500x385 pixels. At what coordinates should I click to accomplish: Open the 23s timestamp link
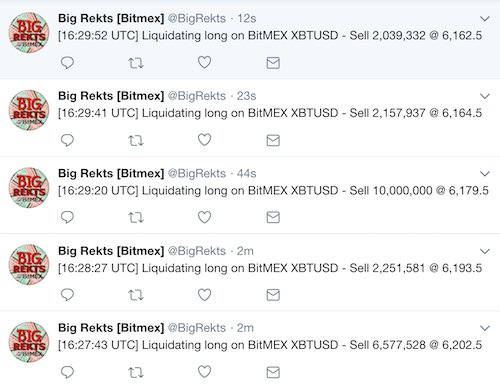coord(246,96)
